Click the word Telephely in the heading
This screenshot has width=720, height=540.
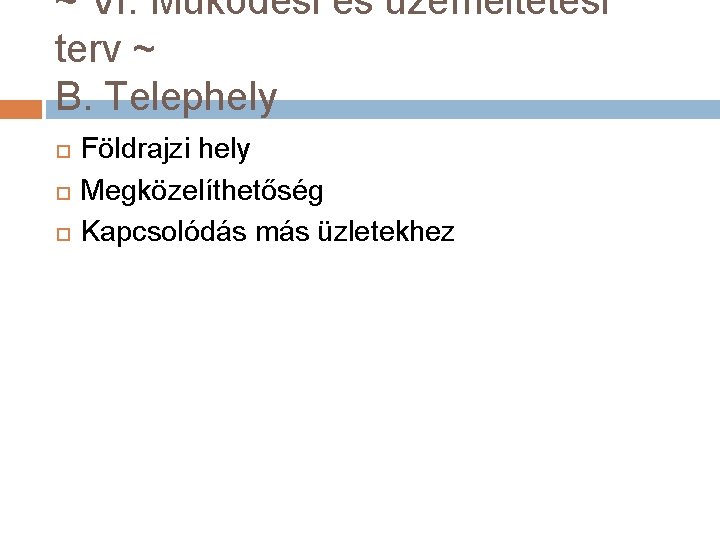193,98
